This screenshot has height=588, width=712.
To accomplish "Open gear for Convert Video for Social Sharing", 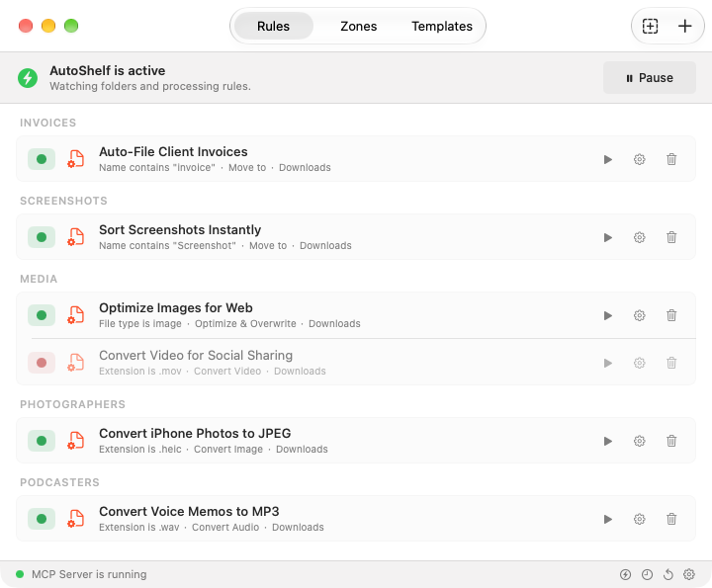I will pyautogui.click(x=640, y=363).
